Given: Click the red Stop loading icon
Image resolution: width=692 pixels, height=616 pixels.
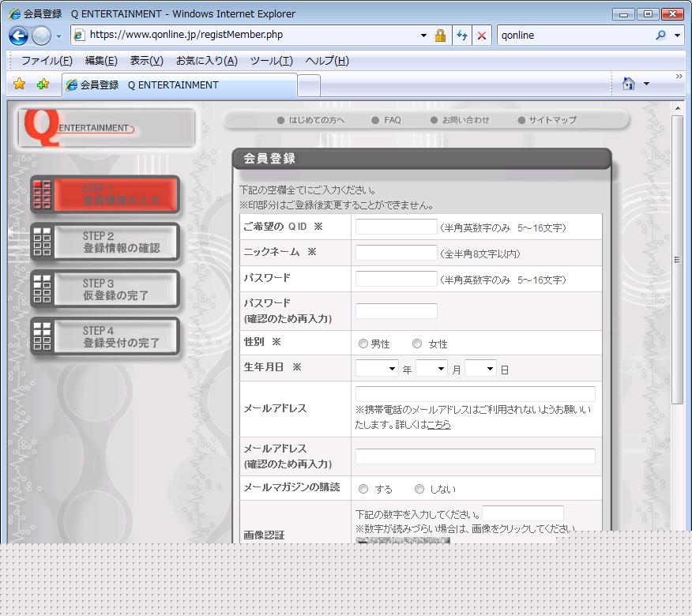Looking at the screenshot, I should tap(482, 36).
